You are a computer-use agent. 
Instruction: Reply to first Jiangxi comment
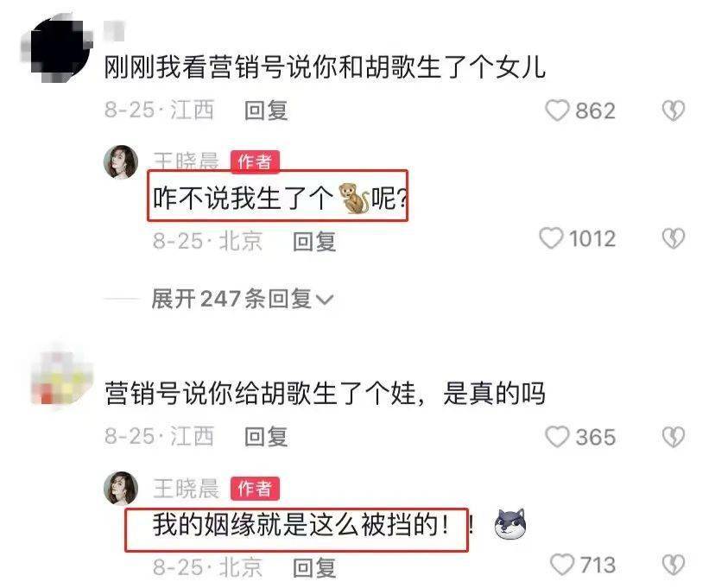(266, 111)
